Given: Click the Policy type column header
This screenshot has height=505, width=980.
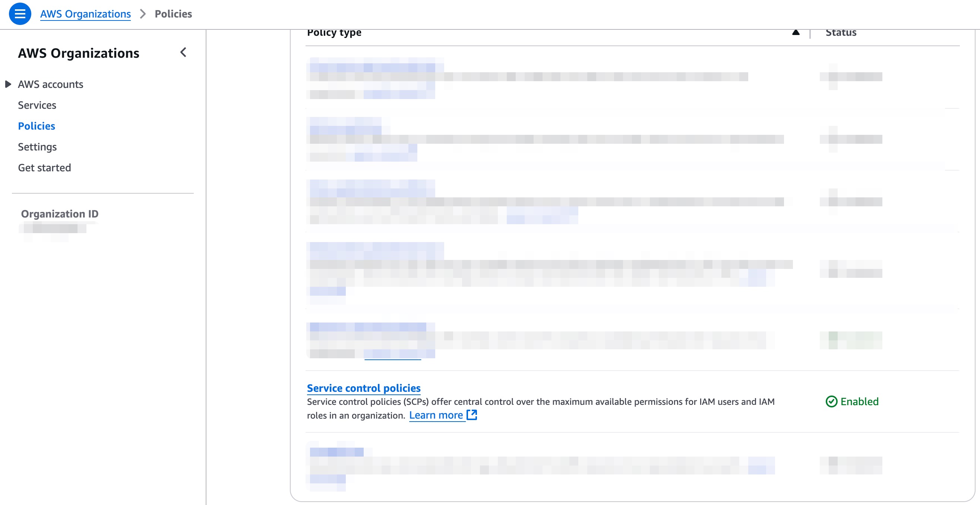Looking at the screenshot, I should [x=334, y=33].
